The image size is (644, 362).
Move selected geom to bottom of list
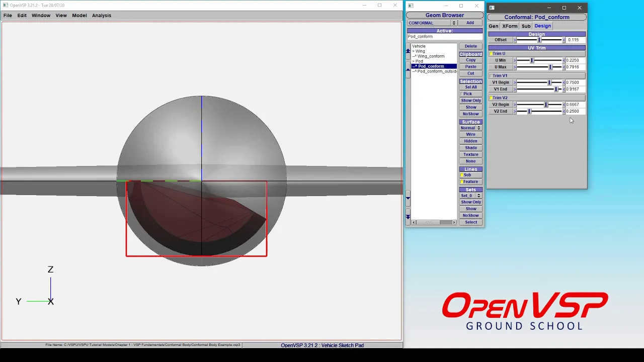point(408,217)
